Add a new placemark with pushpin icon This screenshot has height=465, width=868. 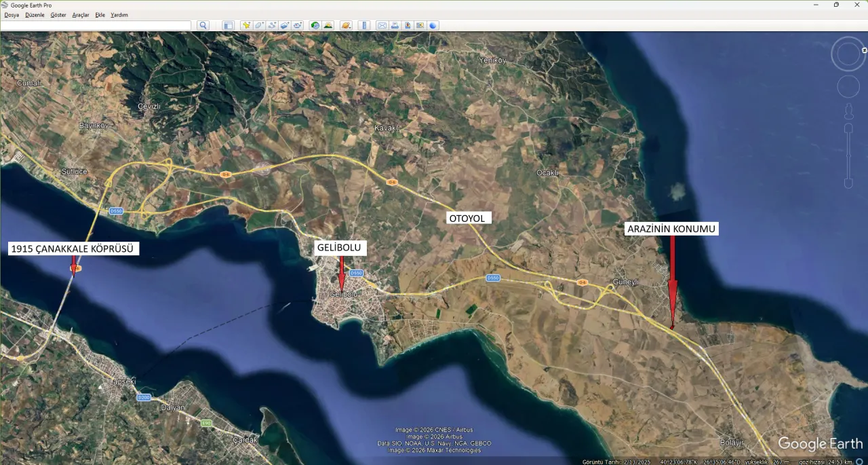(x=246, y=25)
